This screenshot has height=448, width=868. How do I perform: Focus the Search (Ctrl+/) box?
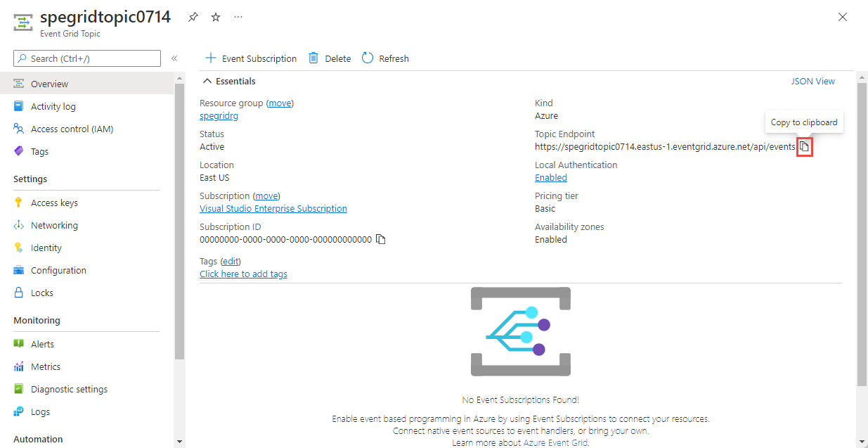87,58
